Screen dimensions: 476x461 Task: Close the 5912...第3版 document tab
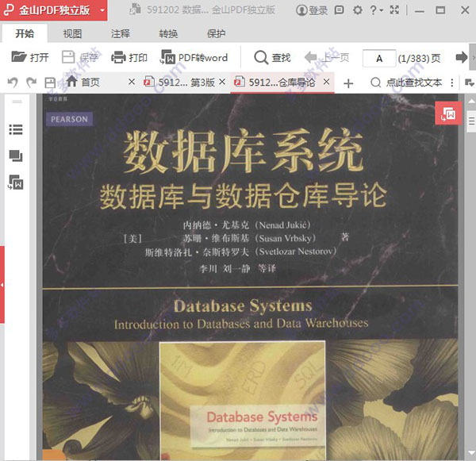tap(222, 82)
